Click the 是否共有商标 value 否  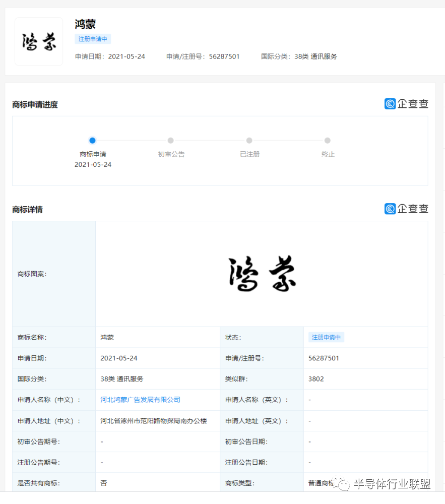(x=103, y=483)
